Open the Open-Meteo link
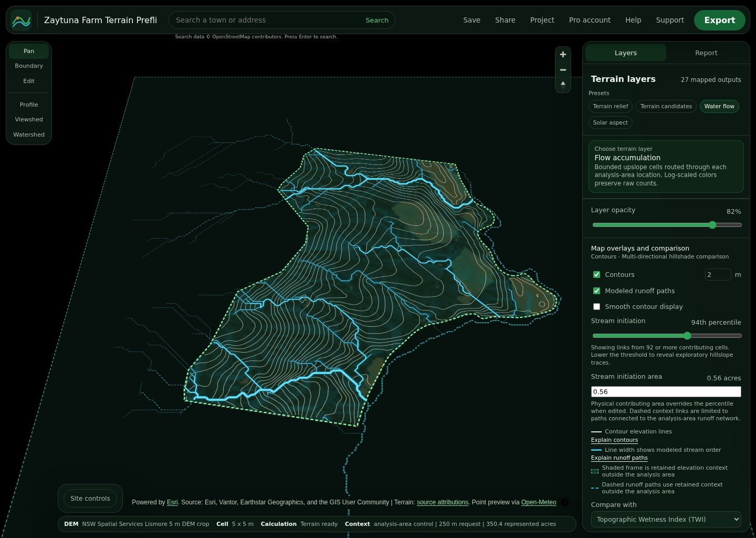756x538 pixels. (539, 502)
